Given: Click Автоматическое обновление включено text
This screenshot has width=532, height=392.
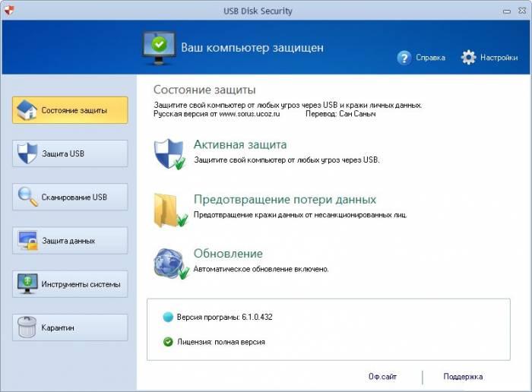Looking at the screenshot, I should point(261,269).
